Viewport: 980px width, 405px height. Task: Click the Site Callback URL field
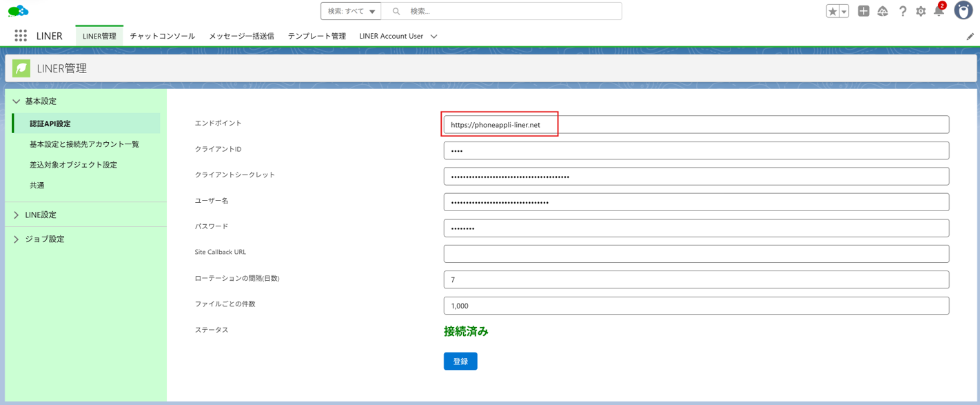696,254
